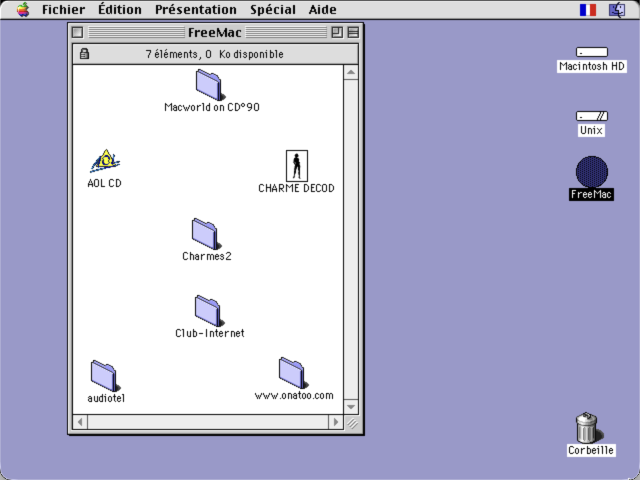Viewport: 640px width, 480px height.
Task: Click the horizontal scrollbar left arrow
Action: [x=80, y=422]
